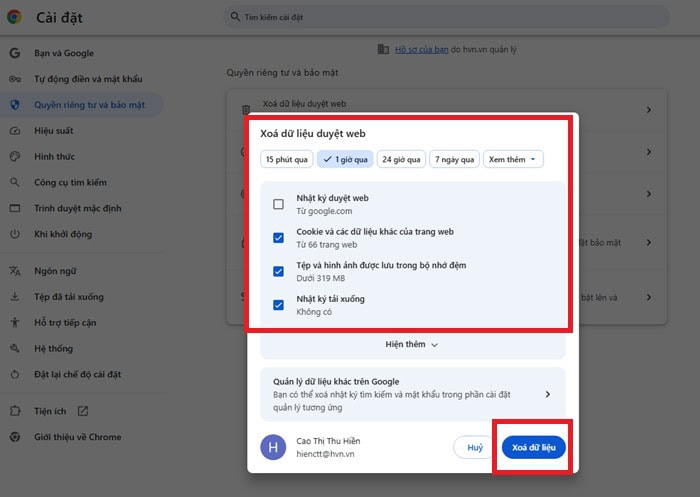Click the puzzle icon for Tiện ích
Image resolution: width=700 pixels, height=497 pixels.
(x=15, y=411)
